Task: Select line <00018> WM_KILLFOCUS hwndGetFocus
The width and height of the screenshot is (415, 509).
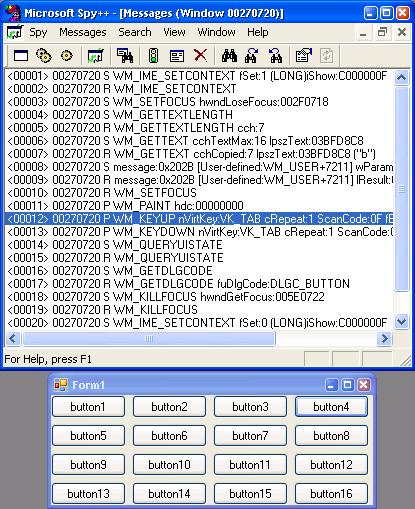Action: [199, 297]
